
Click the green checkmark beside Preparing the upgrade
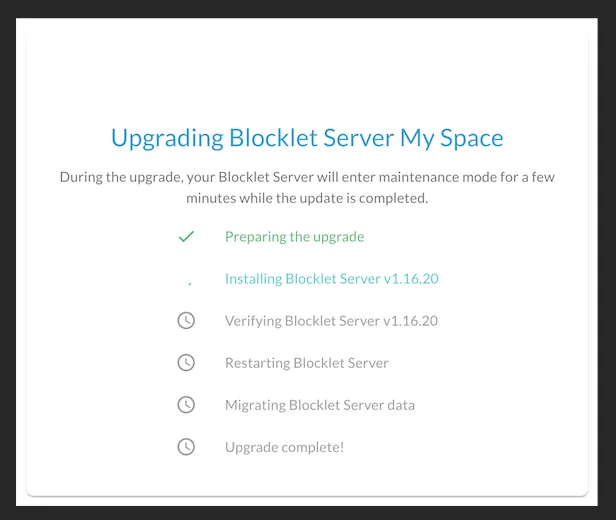click(186, 237)
